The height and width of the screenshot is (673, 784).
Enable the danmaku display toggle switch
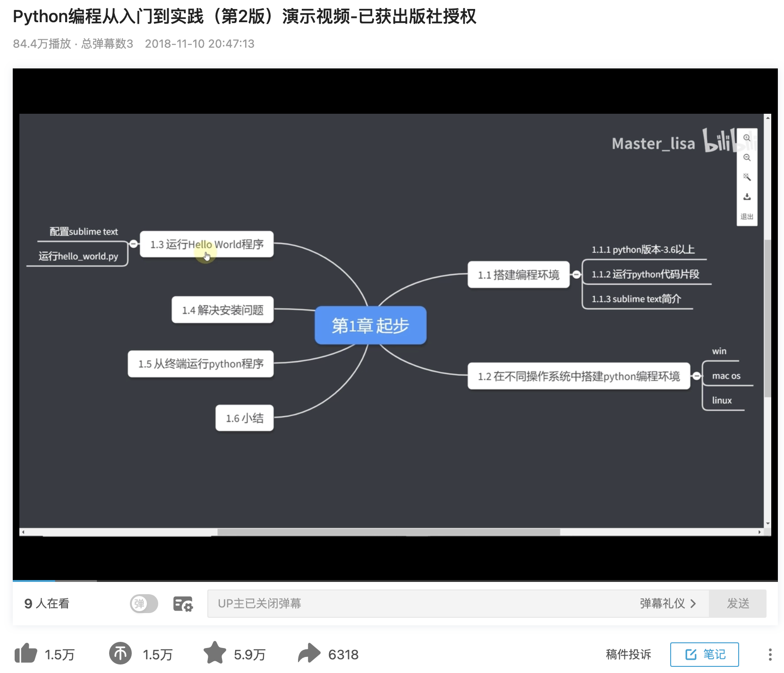click(x=144, y=604)
